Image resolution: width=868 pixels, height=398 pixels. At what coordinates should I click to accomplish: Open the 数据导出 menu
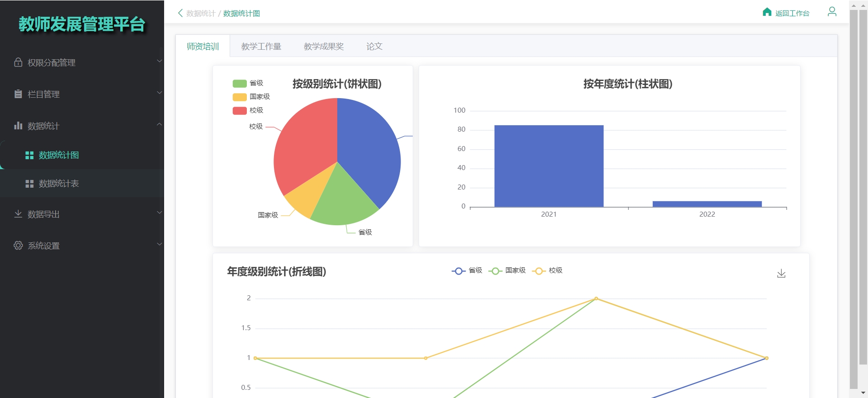click(x=82, y=214)
